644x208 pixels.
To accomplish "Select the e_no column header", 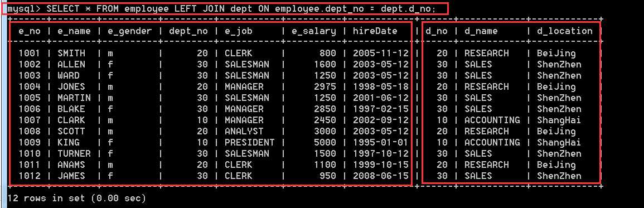I will click(30, 31).
